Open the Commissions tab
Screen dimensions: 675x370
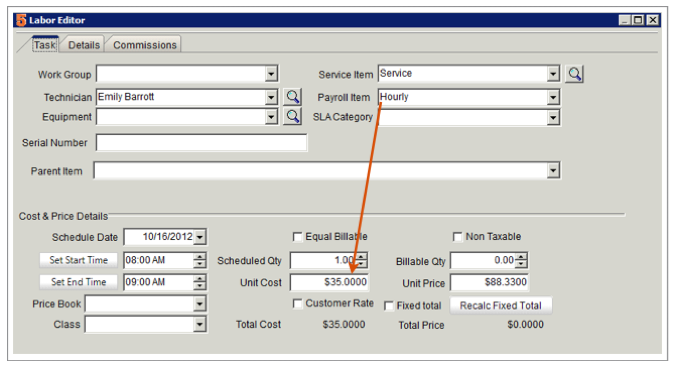pyautogui.click(x=145, y=45)
